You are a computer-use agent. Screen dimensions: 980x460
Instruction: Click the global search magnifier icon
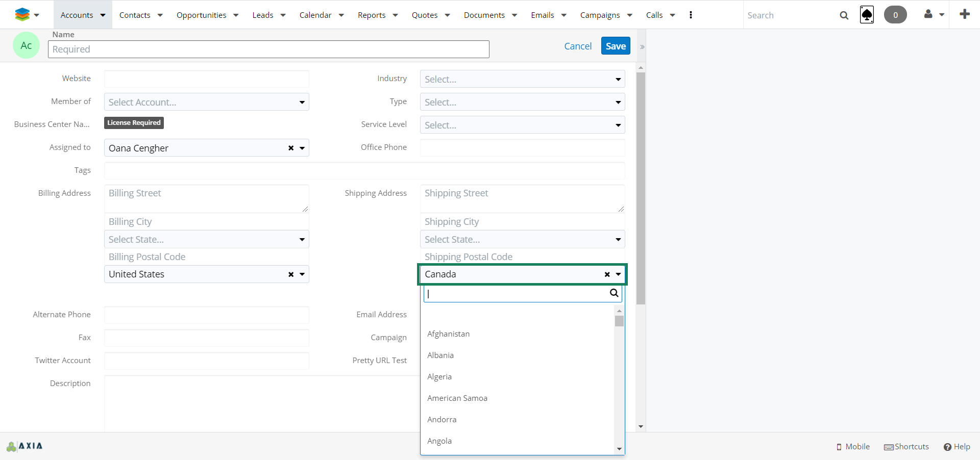point(844,15)
